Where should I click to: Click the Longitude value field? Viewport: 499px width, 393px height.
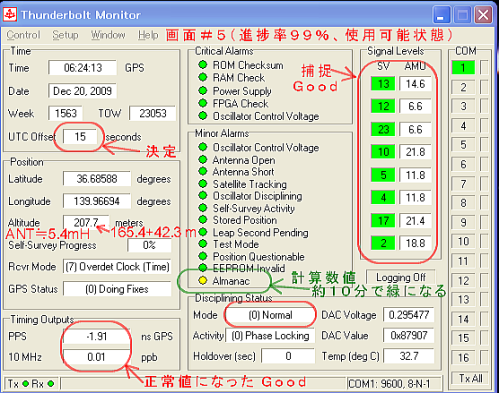[x=97, y=201]
